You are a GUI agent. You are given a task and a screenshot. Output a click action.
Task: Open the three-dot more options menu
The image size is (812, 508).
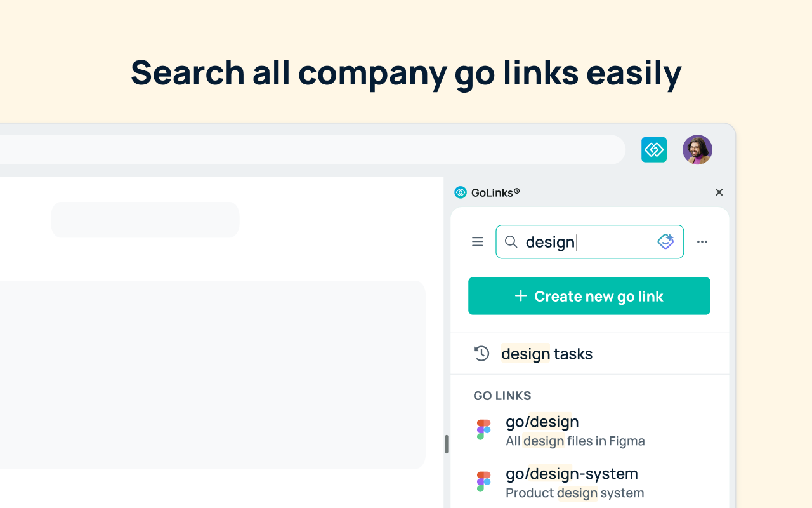702,242
